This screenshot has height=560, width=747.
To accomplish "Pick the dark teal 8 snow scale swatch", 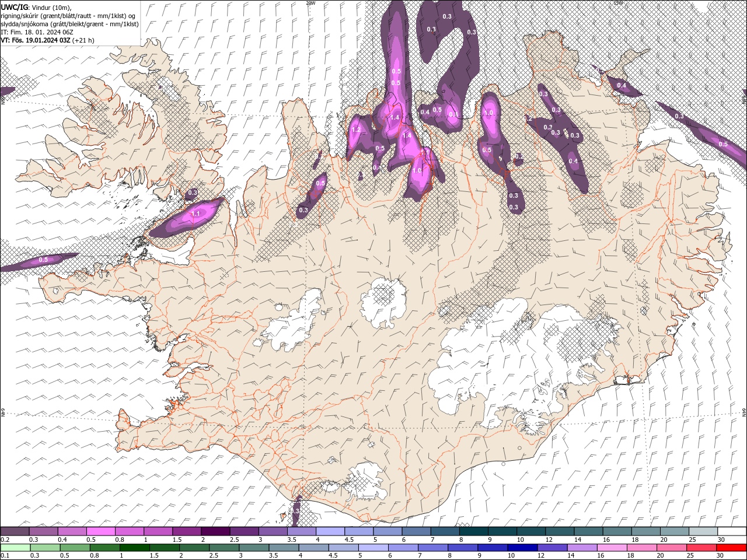I will point(473,531).
